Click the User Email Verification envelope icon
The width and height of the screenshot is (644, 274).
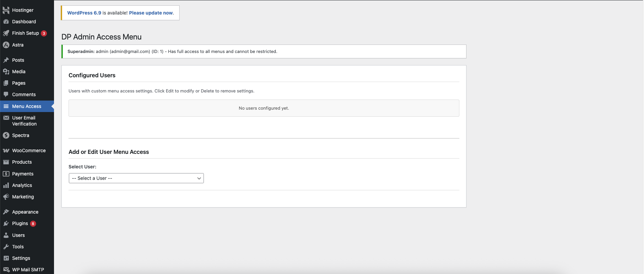[6, 118]
